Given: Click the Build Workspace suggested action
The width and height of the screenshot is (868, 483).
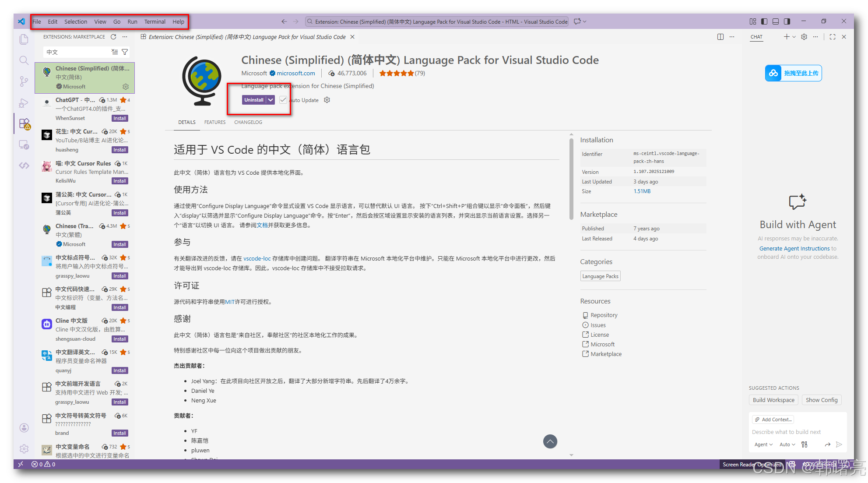Looking at the screenshot, I should [773, 400].
